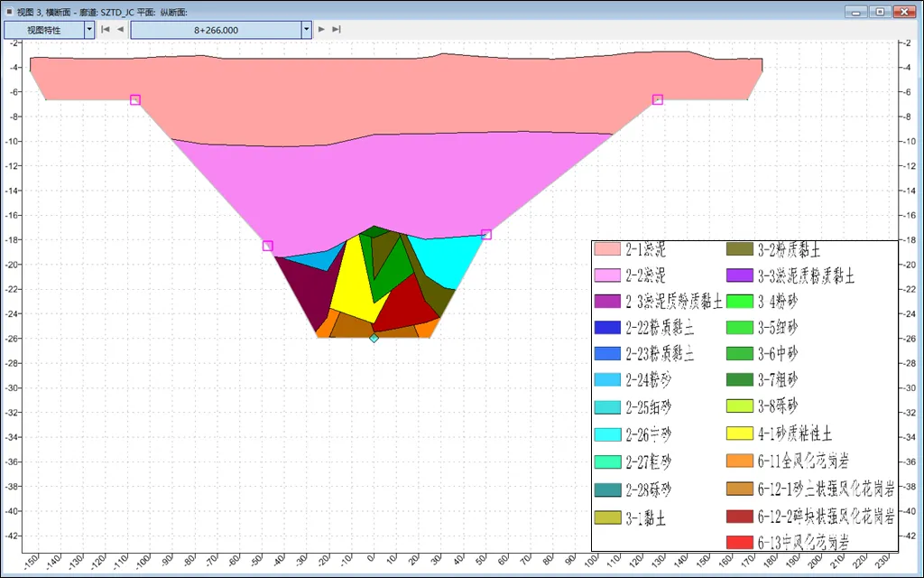The width and height of the screenshot is (924, 578).
Task: Expand the station 8+266.000 dropdown arrow
Action: (x=307, y=30)
